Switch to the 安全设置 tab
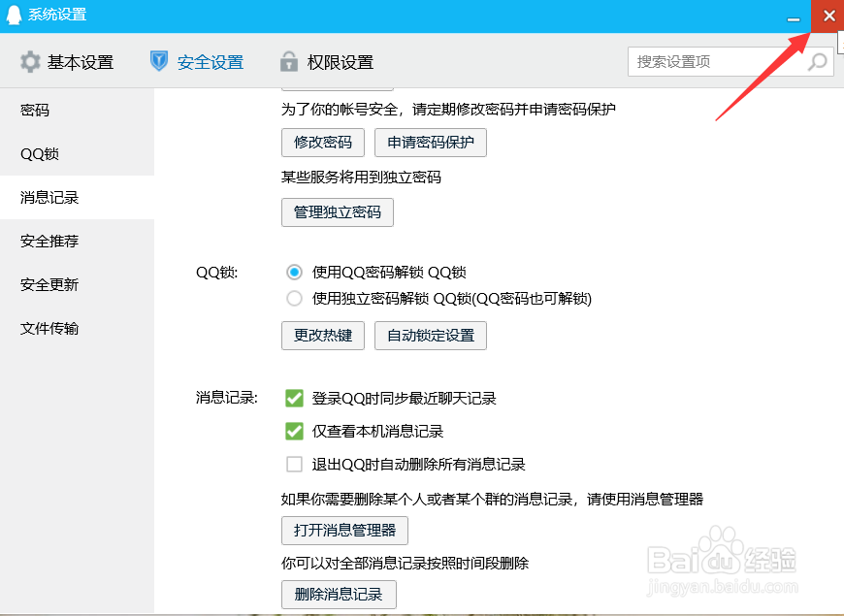Screen dimensions: 844x616 coord(197,62)
